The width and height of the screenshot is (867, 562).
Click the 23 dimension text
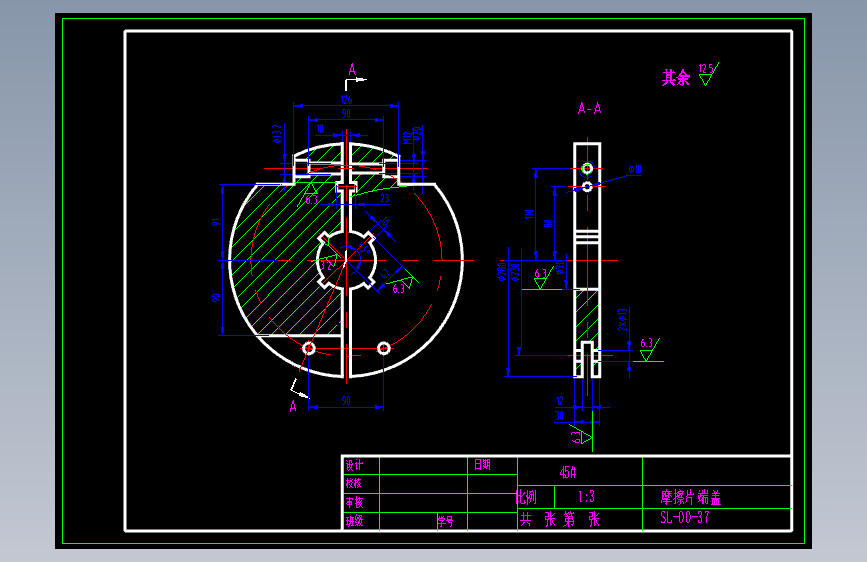pyautogui.click(x=385, y=198)
